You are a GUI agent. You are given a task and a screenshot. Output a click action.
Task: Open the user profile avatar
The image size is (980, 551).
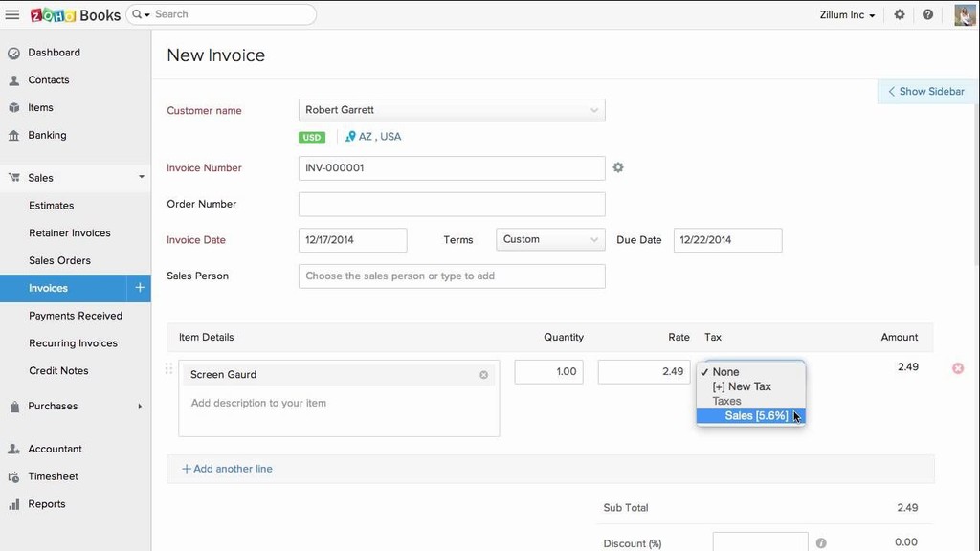(965, 14)
